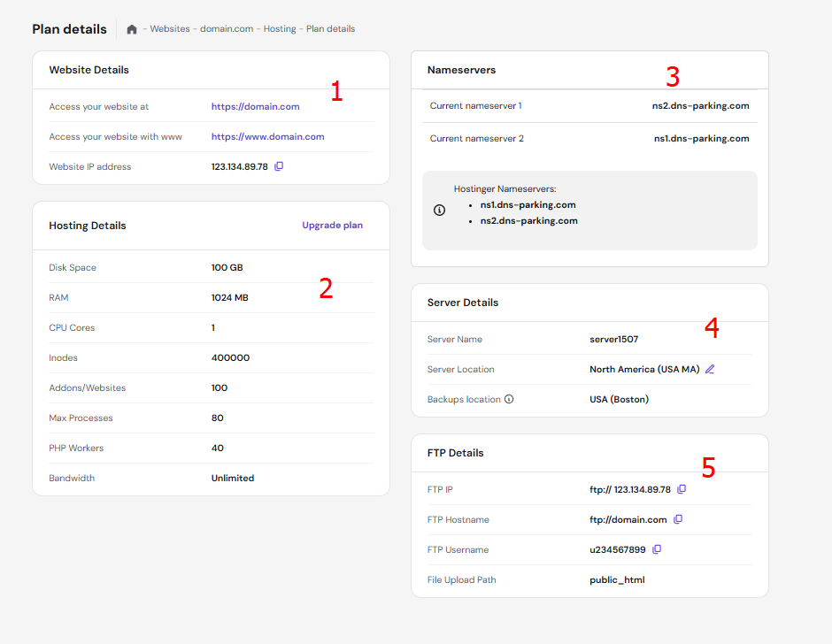This screenshot has width=832, height=644.
Task: Click the Upgrade plan button
Action: click(x=332, y=225)
